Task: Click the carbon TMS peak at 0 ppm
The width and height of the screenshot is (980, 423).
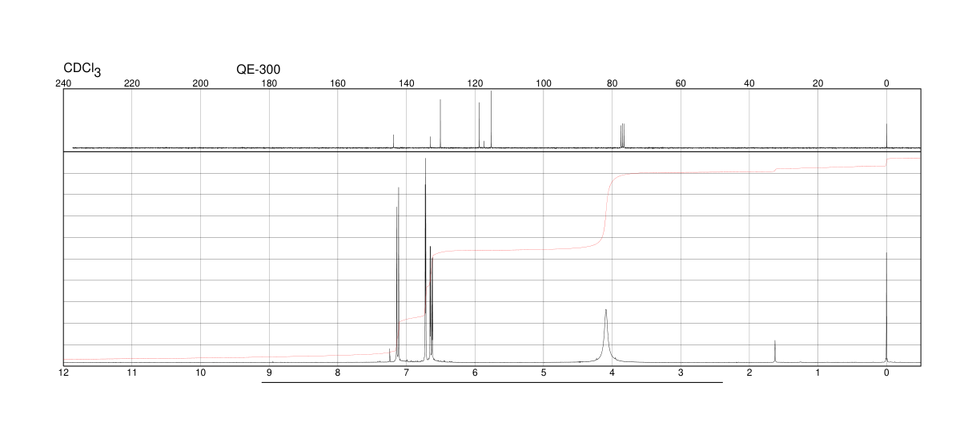Action: coord(886,135)
